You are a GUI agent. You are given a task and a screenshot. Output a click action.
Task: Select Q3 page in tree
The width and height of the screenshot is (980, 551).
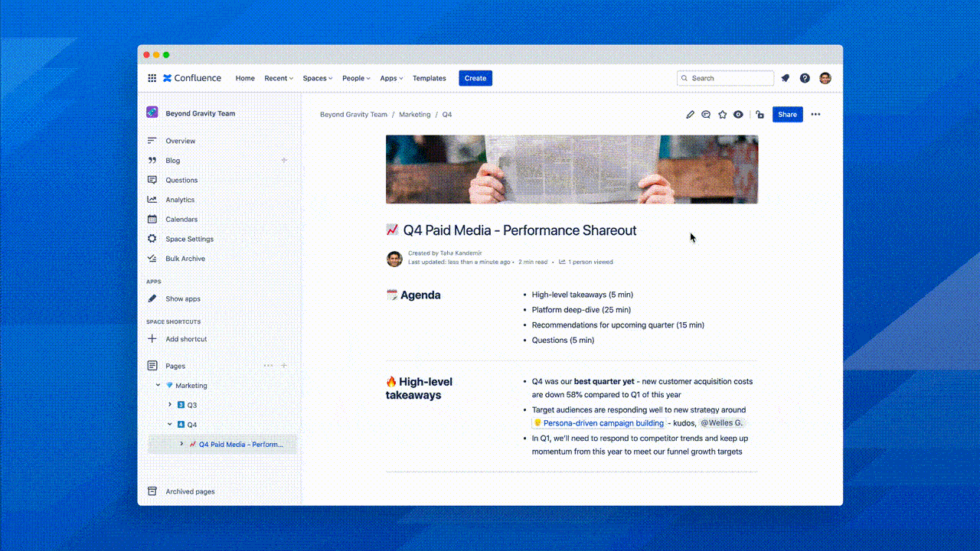[x=192, y=405]
